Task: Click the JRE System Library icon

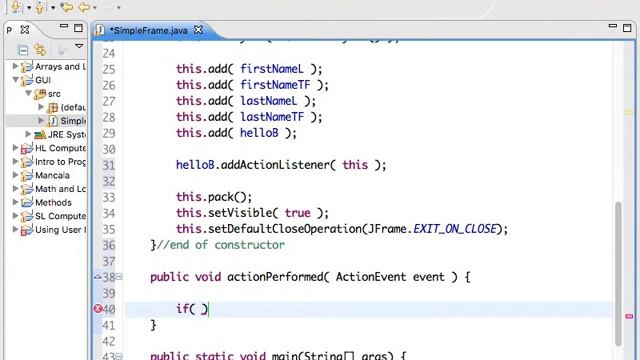Action: point(40,134)
